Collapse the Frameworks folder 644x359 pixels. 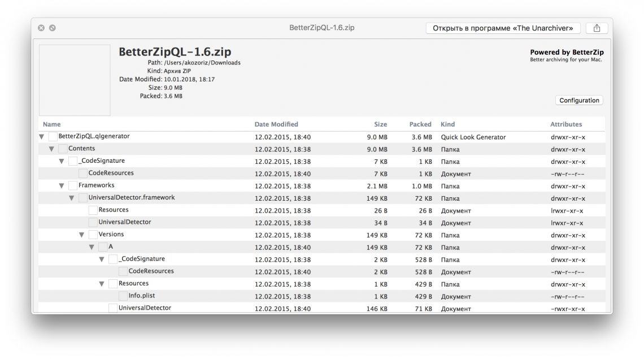point(61,186)
